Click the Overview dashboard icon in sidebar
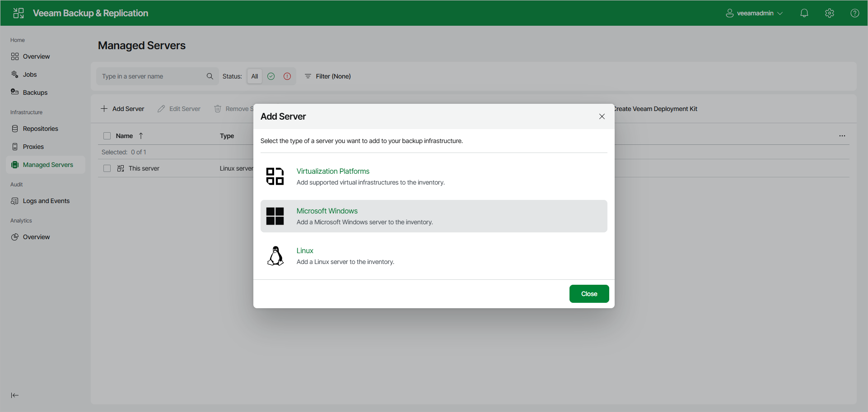The width and height of the screenshot is (868, 412). [x=15, y=56]
